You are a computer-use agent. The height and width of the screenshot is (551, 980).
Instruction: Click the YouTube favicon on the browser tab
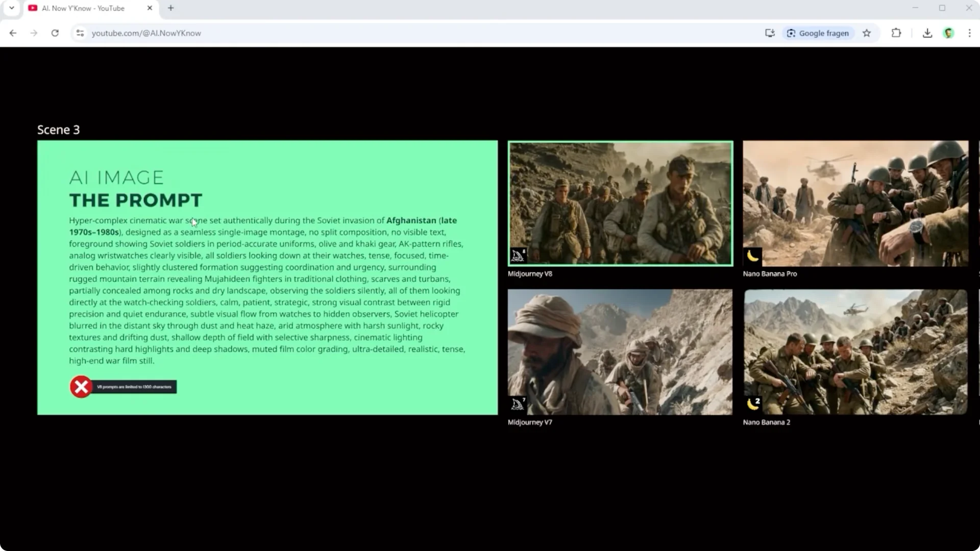point(33,8)
